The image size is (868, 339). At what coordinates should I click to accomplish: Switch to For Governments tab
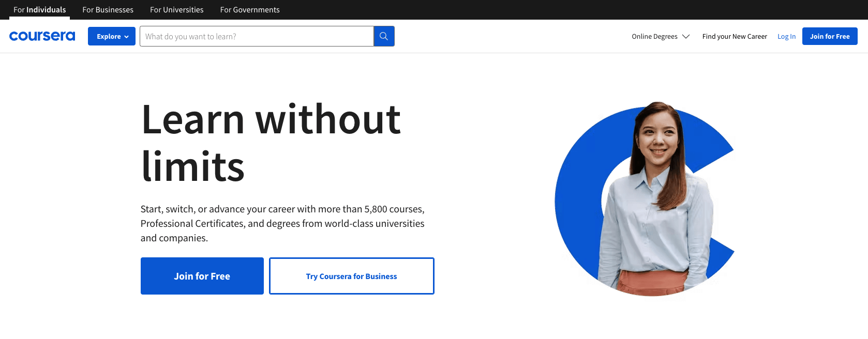coord(250,10)
